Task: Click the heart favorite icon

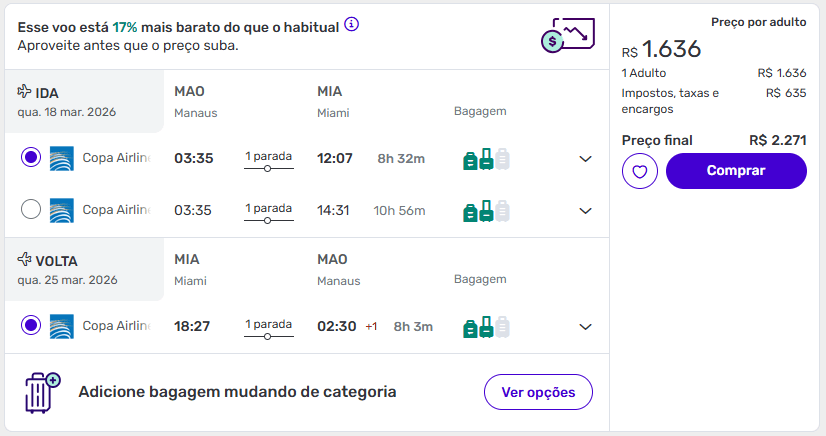Action: (640, 171)
